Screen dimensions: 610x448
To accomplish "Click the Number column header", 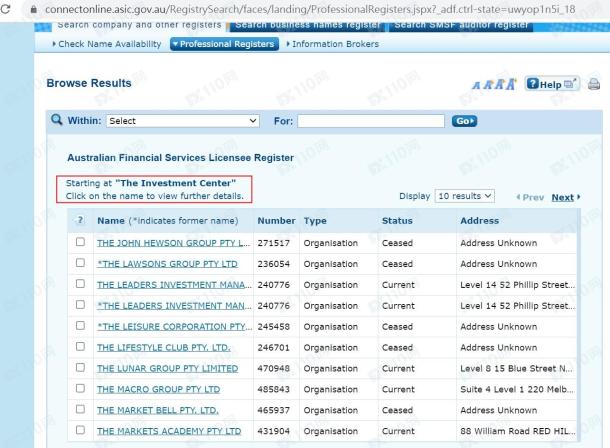I will coord(276,221).
